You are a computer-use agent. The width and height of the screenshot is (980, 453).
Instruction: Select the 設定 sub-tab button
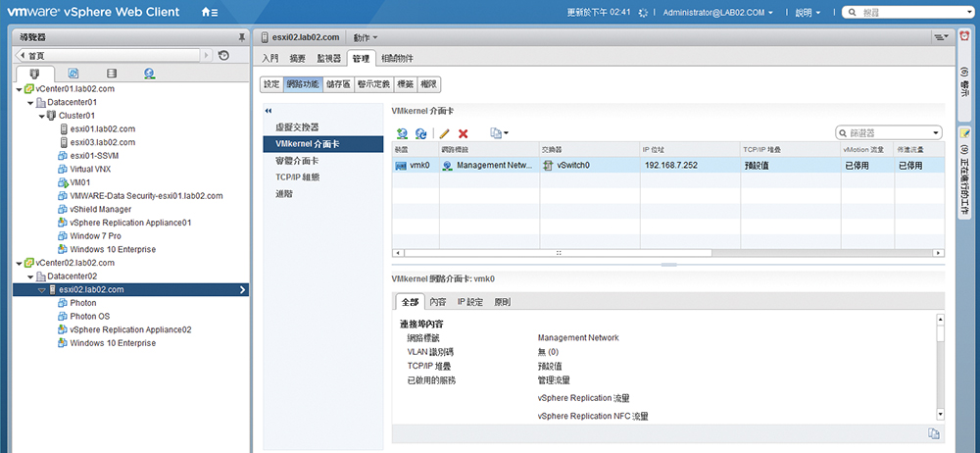point(271,84)
